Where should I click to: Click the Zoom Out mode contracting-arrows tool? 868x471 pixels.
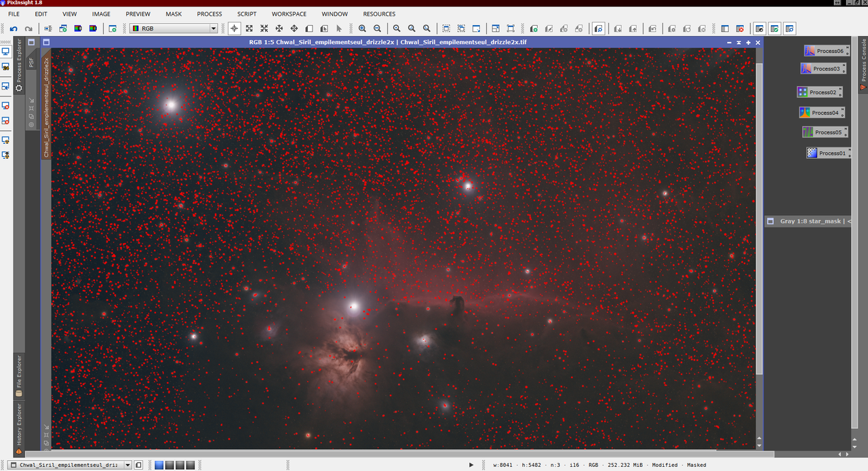pos(264,29)
